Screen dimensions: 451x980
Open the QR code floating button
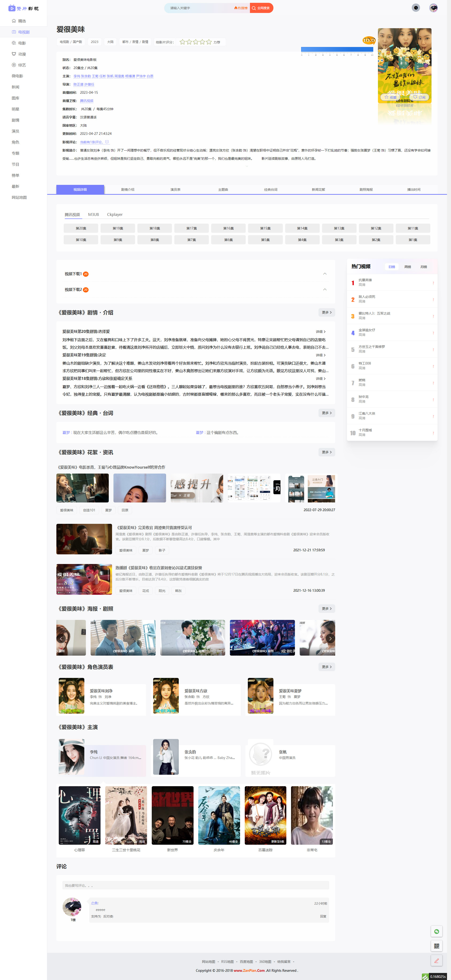click(436, 946)
